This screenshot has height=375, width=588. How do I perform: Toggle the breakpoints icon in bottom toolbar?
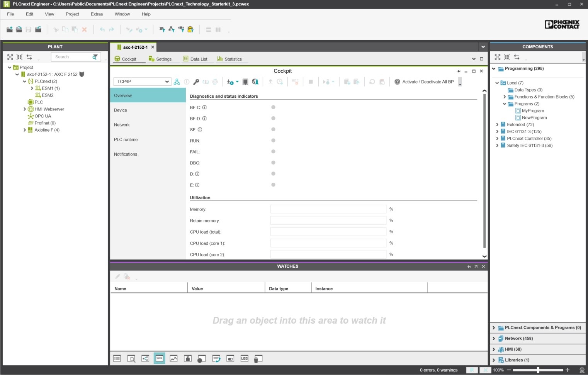coord(201,358)
